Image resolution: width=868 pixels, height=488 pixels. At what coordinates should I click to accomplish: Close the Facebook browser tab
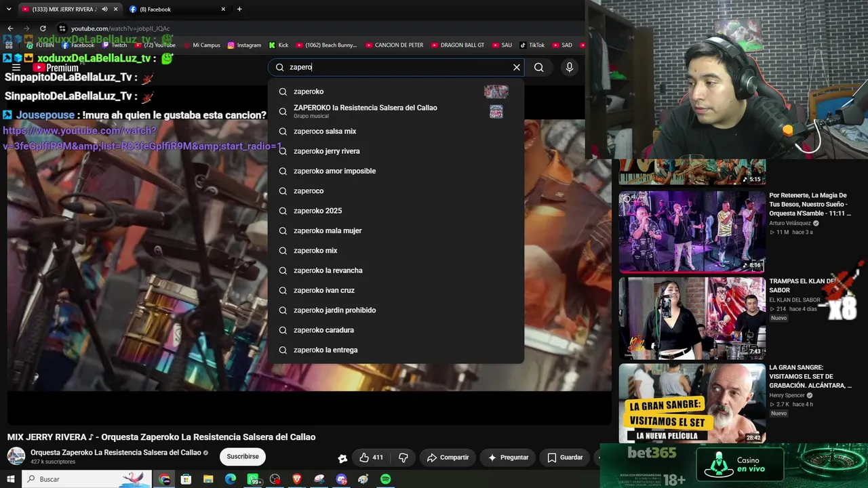coord(223,9)
